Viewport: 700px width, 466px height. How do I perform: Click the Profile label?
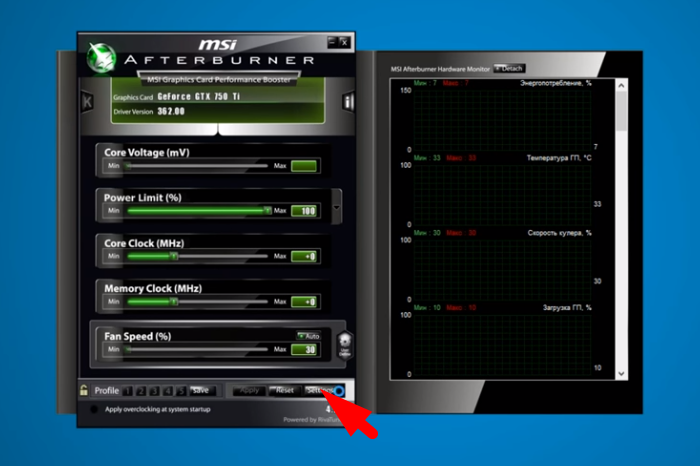click(107, 391)
